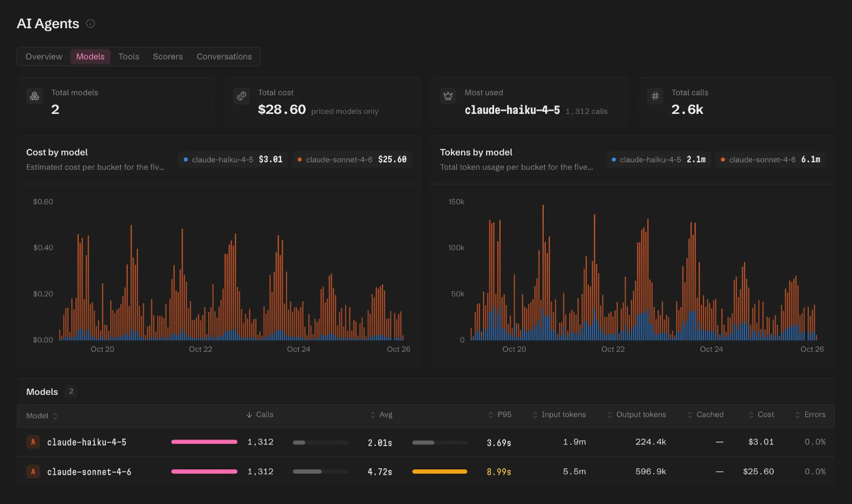Click the Oct 24 label on Tokens chart
Viewport: 852px width, 504px height.
[x=711, y=349]
